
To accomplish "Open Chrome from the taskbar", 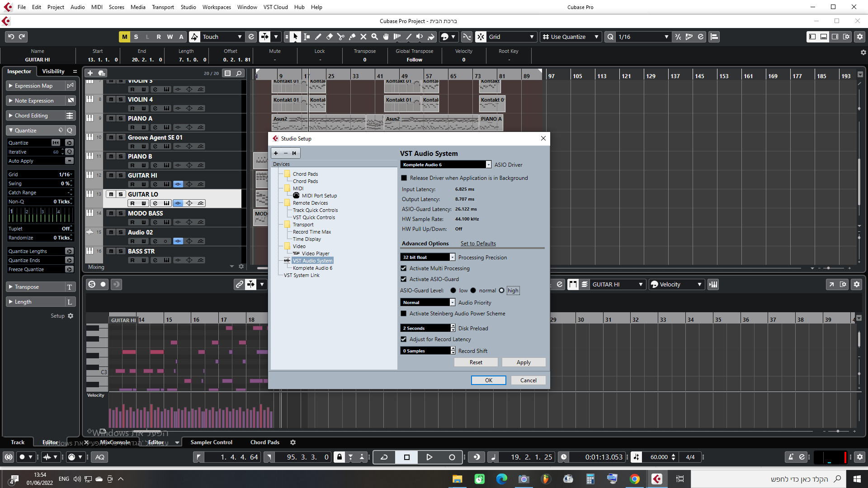I will pos(635,479).
